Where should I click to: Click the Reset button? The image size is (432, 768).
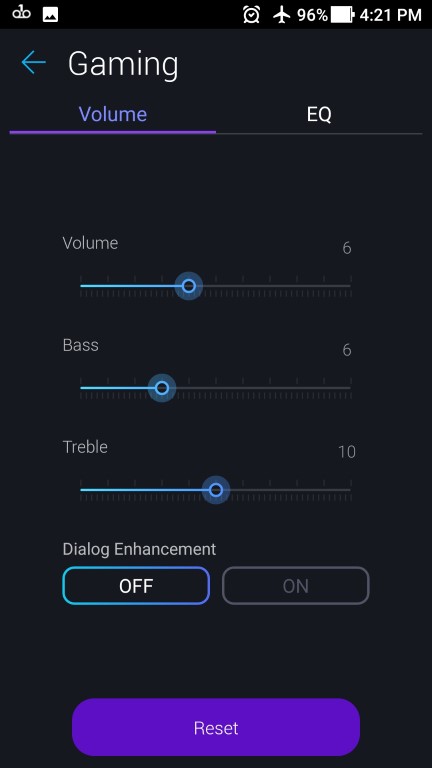click(x=216, y=727)
